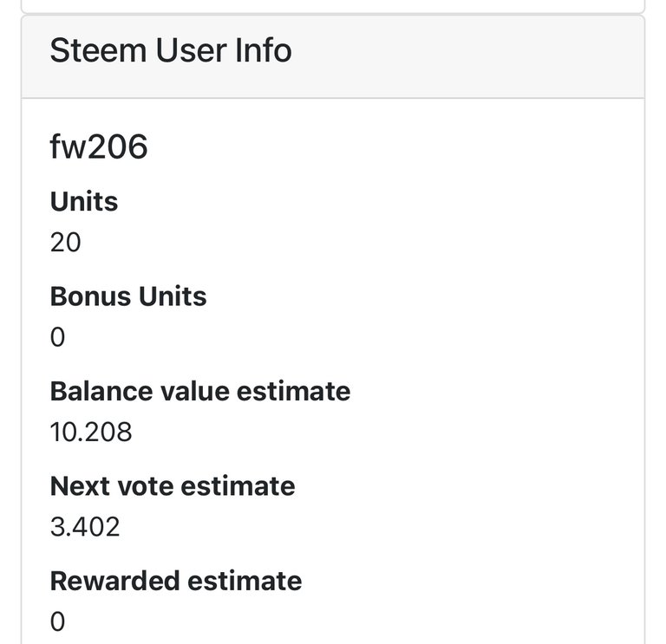Click the bold 'Units' label above 20

[84, 202]
